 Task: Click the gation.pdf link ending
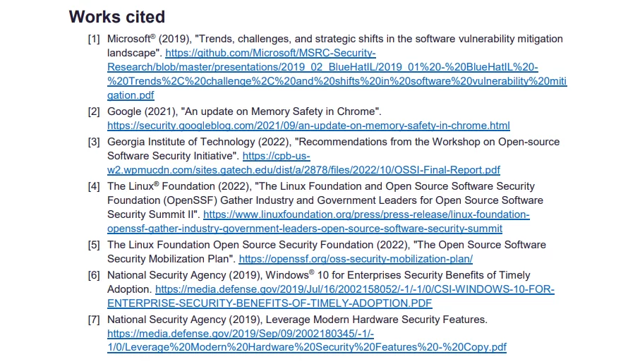click(x=131, y=95)
